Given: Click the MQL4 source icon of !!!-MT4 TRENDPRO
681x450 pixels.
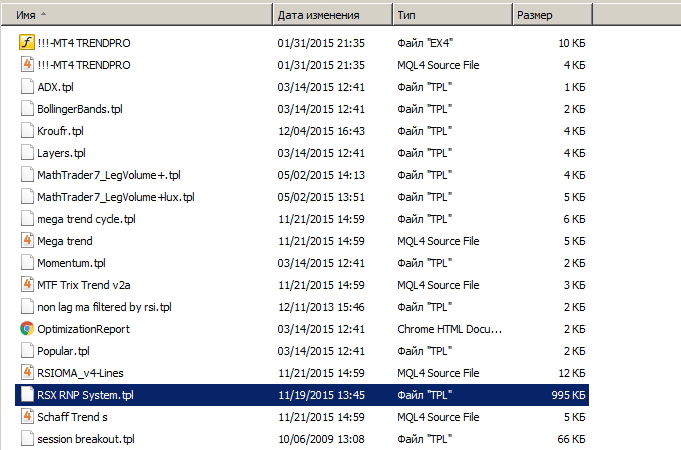Looking at the screenshot, I should pos(27,65).
